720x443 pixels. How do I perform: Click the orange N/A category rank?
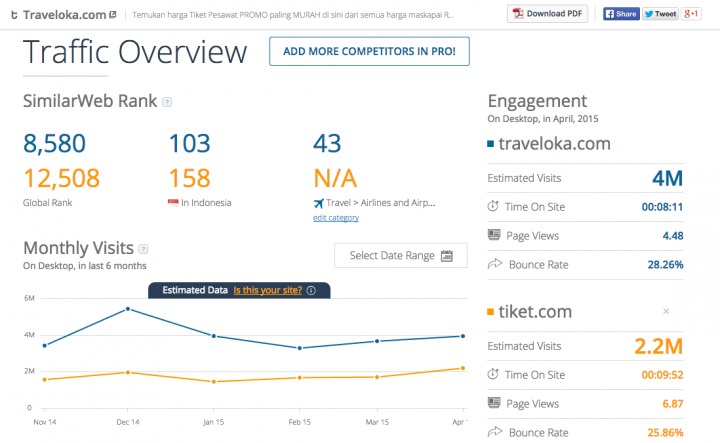click(335, 178)
